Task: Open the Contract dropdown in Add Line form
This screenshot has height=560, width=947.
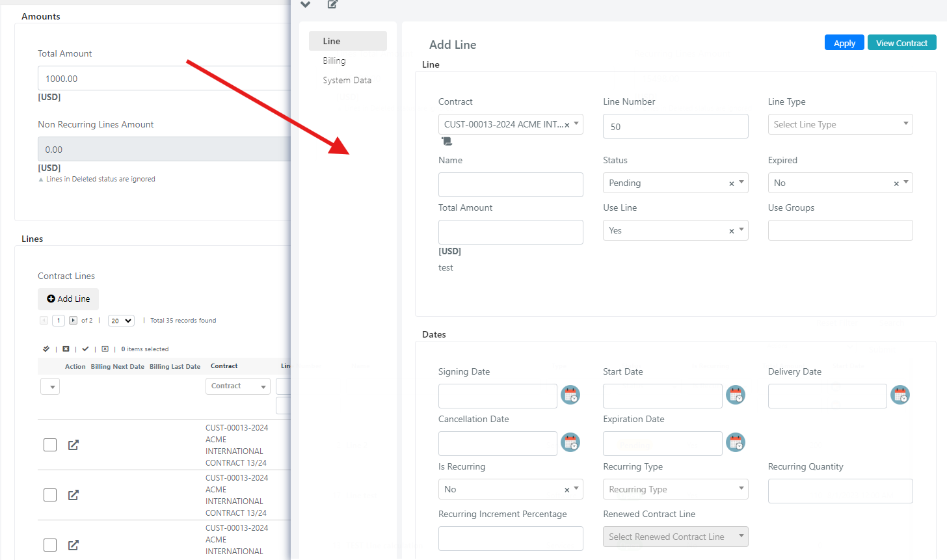Action: [x=511, y=124]
